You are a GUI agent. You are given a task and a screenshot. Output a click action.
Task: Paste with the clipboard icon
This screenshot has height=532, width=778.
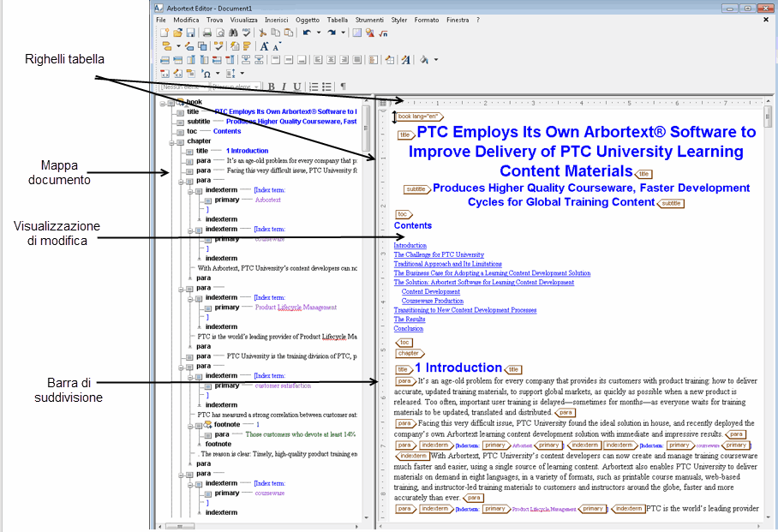pos(288,33)
